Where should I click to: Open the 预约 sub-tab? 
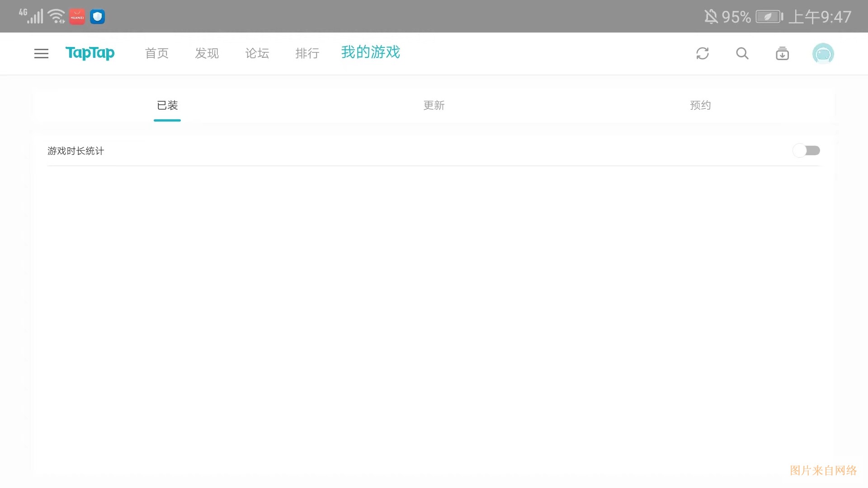(x=700, y=105)
